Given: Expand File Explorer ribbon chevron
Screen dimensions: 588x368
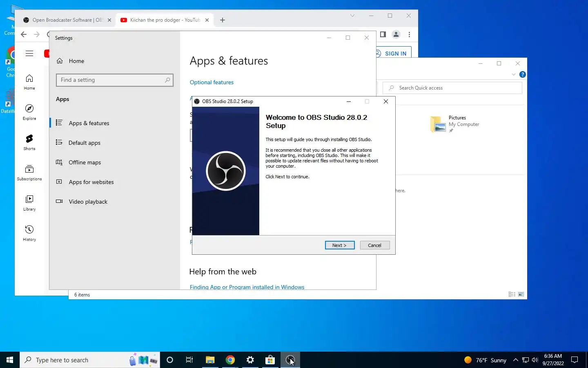Looking at the screenshot, I should click(x=514, y=74).
